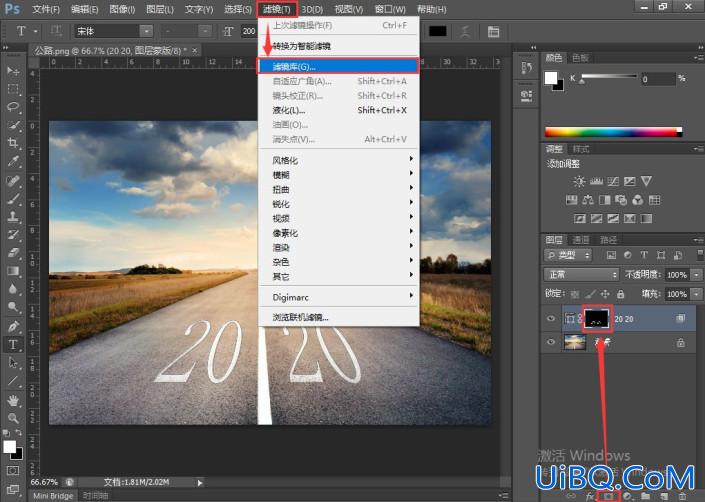This screenshot has width=705, height=502.
Task: Click the K slider track
Action: [x=609, y=77]
